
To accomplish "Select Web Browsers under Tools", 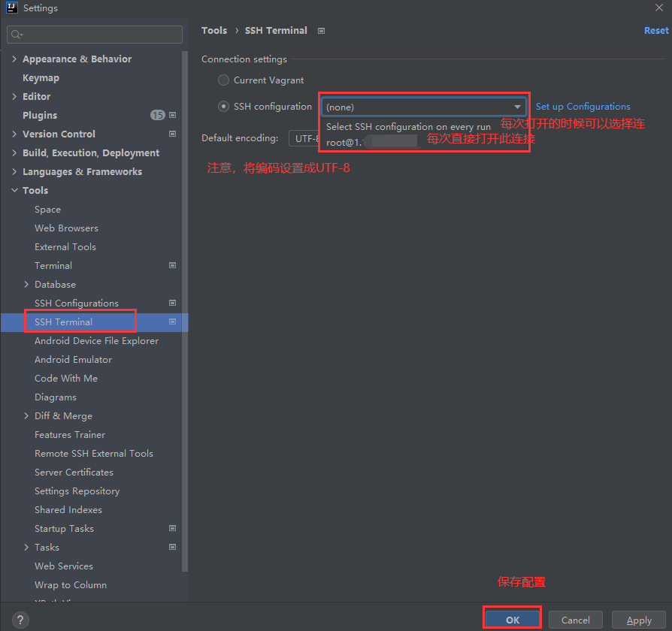I will click(66, 228).
